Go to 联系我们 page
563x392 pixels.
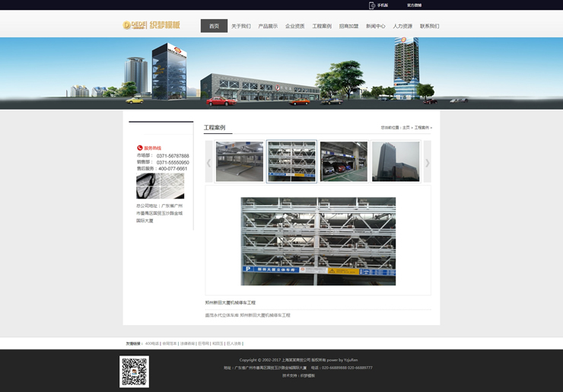(429, 26)
